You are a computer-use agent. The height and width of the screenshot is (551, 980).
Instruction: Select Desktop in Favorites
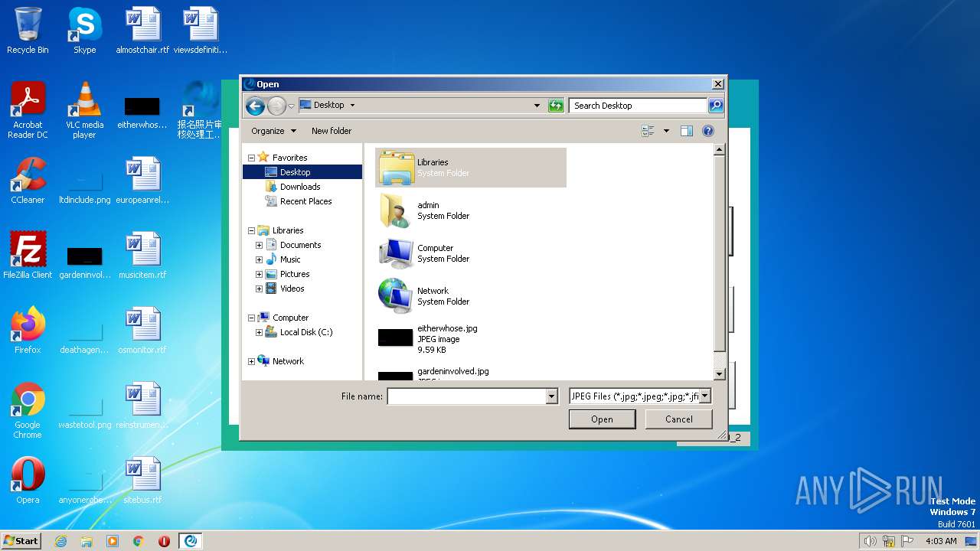(302, 172)
